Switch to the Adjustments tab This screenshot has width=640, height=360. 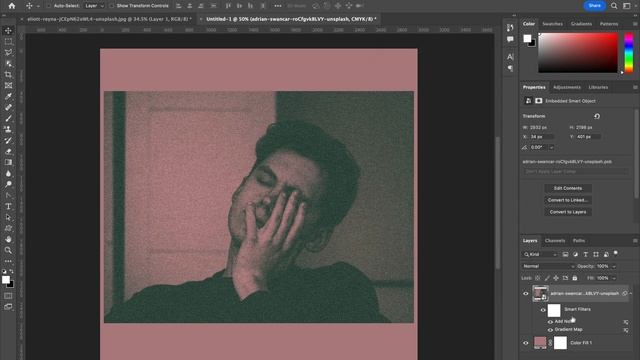[567, 87]
